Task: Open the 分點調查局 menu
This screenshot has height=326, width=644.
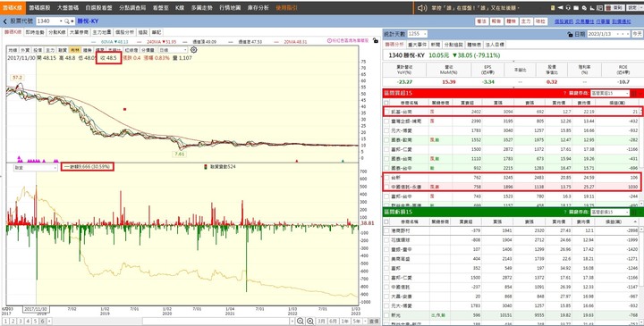Action: 132,8
